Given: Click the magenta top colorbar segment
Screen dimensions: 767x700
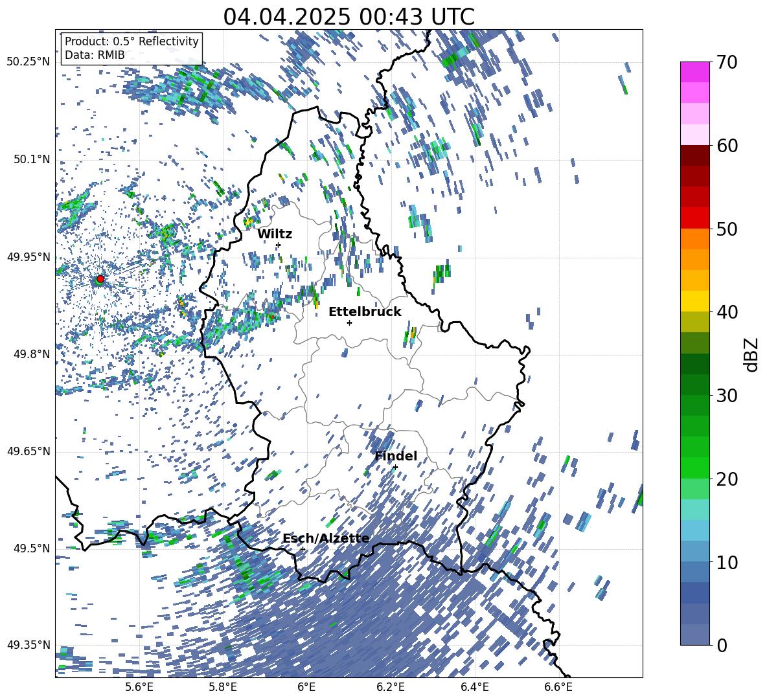Looking at the screenshot, I should click(x=694, y=72).
